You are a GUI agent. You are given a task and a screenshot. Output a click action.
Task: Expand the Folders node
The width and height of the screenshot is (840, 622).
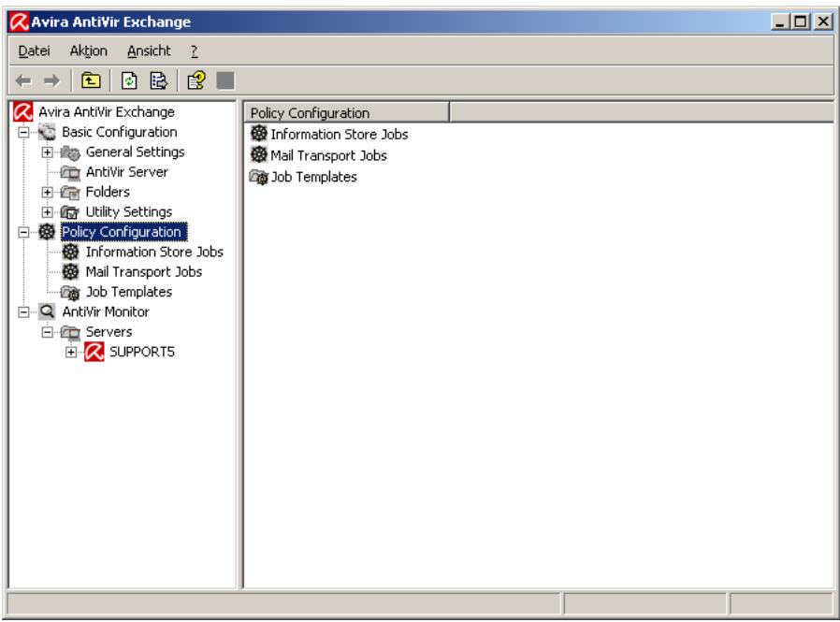click(47, 192)
